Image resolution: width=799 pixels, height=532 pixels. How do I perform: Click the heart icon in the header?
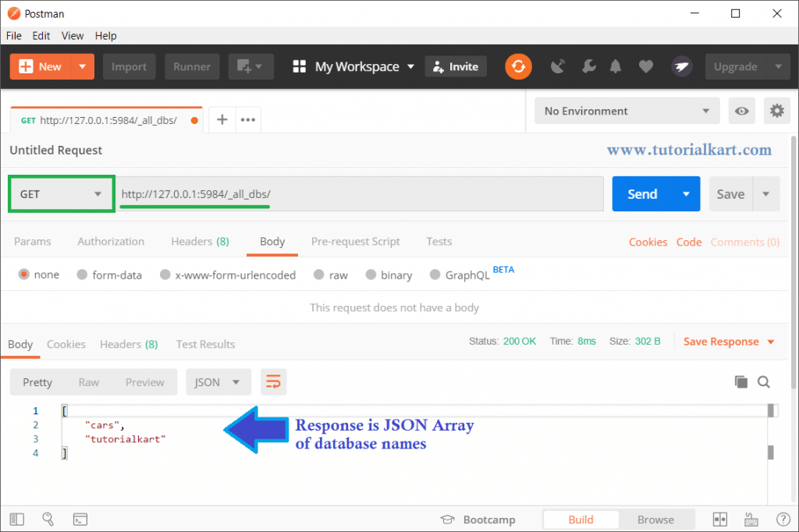point(645,66)
